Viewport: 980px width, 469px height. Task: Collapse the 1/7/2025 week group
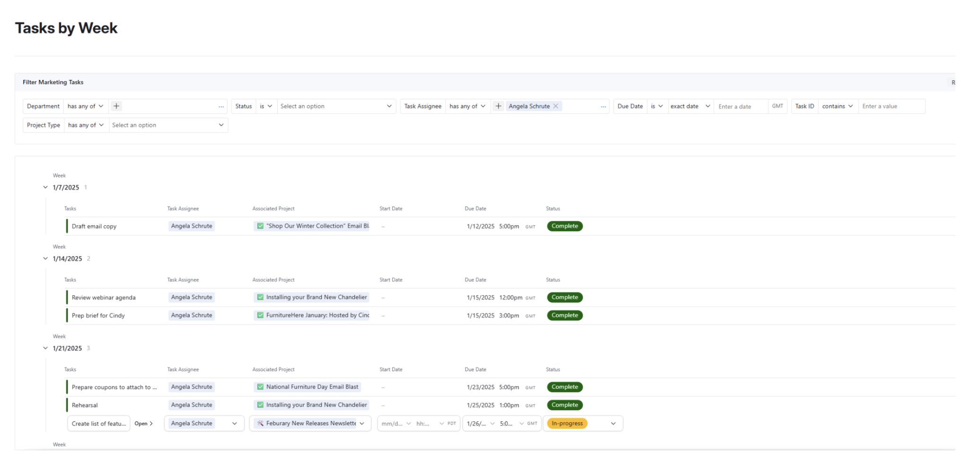click(x=45, y=188)
